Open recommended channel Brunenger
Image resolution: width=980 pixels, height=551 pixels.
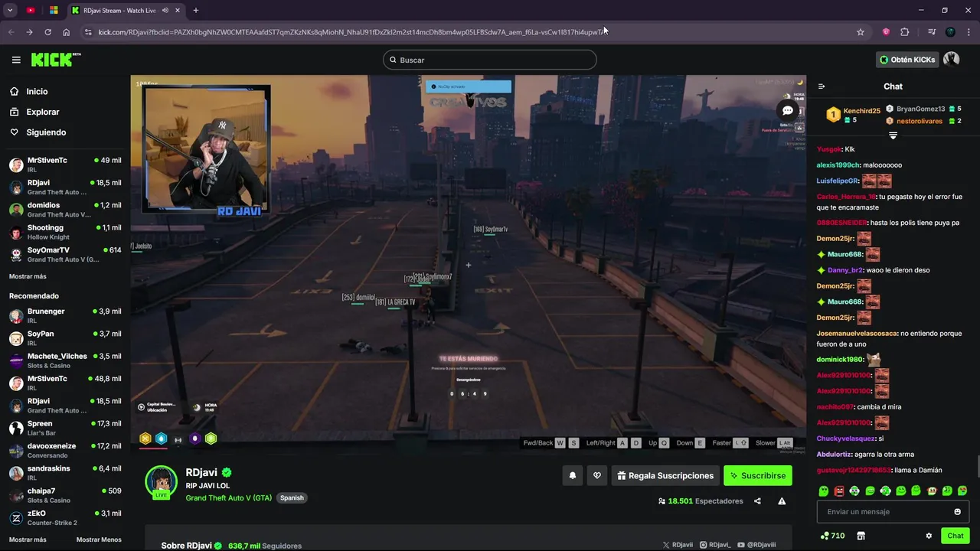tap(65, 315)
